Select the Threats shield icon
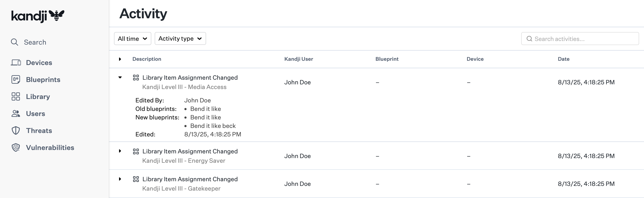The height and width of the screenshot is (198, 644). coord(16,130)
